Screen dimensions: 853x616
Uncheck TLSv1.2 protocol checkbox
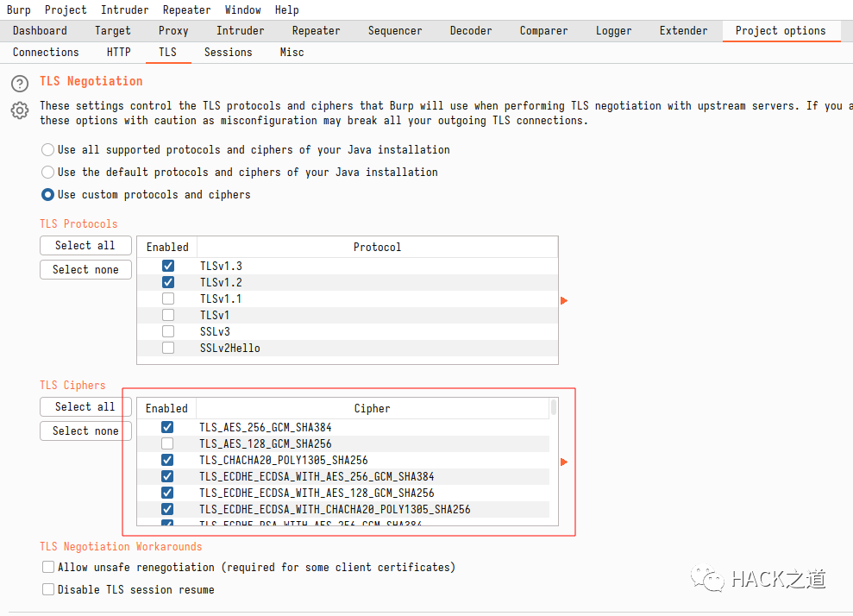tap(168, 282)
